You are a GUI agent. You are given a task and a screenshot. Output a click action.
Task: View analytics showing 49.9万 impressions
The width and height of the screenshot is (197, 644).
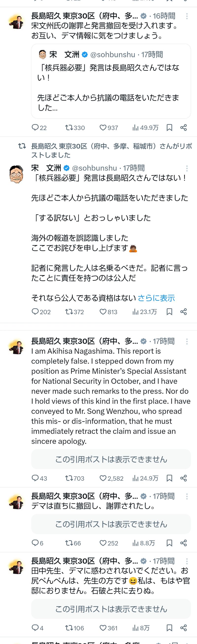(145, 128)
